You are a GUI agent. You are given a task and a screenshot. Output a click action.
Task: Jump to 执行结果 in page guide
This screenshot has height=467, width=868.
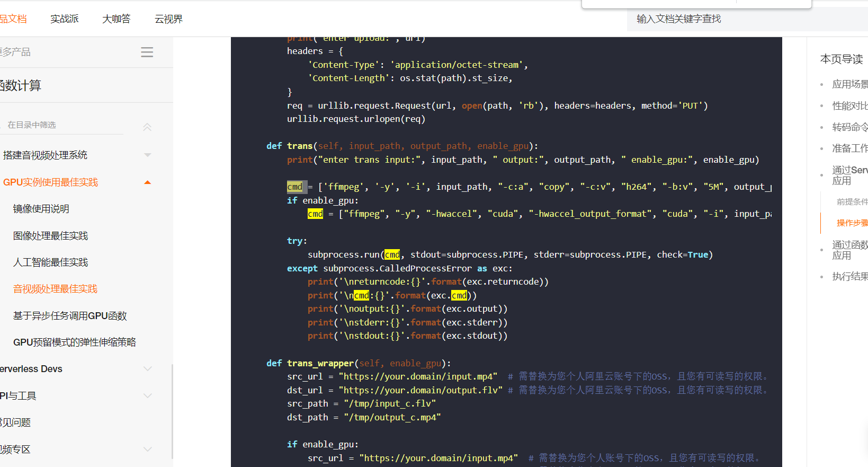click(x=850, y=277)
